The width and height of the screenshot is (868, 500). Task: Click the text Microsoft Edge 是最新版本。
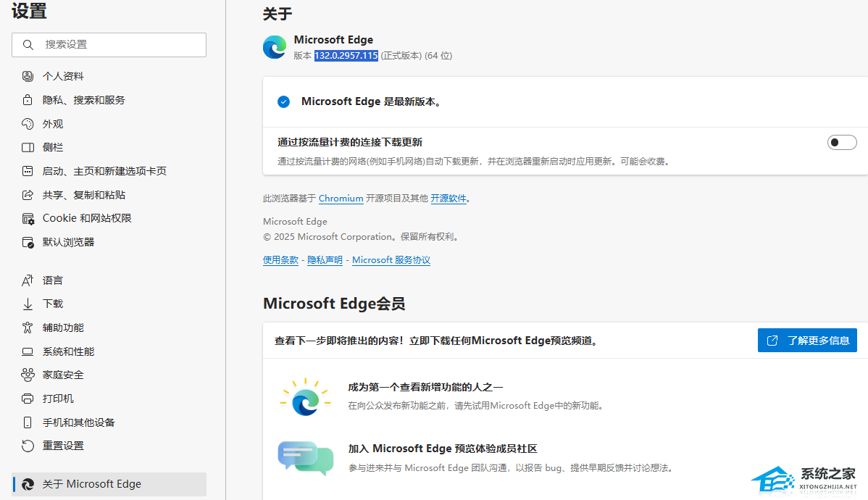(372, 102)
